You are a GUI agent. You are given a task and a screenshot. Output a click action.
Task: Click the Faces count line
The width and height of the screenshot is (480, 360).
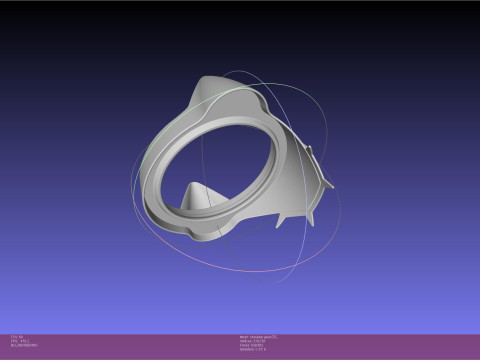tap(251, 345)
